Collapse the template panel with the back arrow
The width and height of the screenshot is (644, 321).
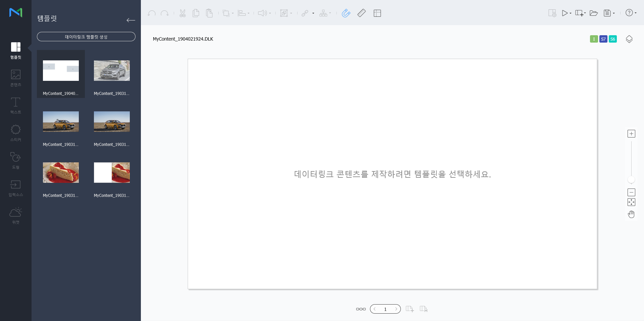(131, 20)
